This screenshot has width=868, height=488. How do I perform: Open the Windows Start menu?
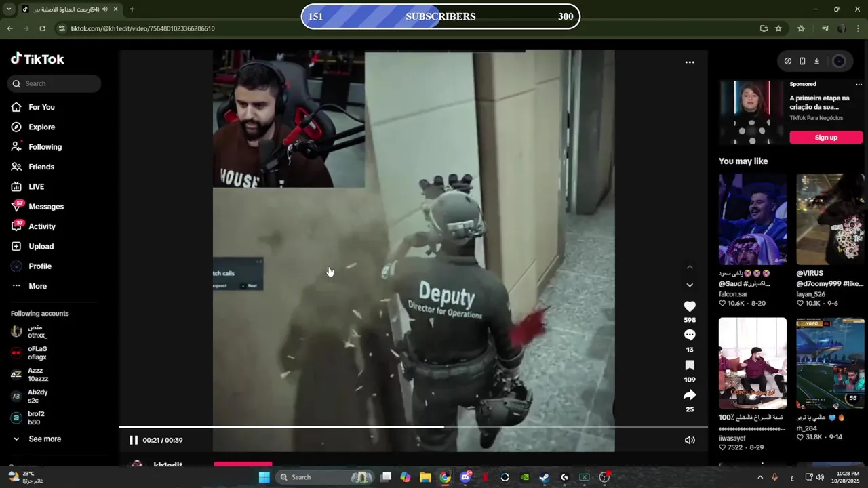pyautogui.click(x=264, y=477)
